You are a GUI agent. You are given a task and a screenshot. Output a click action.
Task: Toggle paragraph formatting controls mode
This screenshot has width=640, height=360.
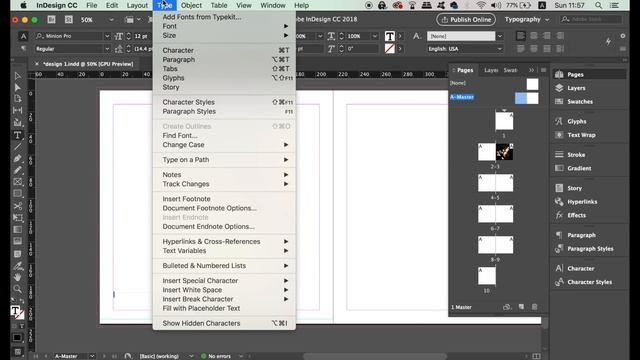click(23, 49)
